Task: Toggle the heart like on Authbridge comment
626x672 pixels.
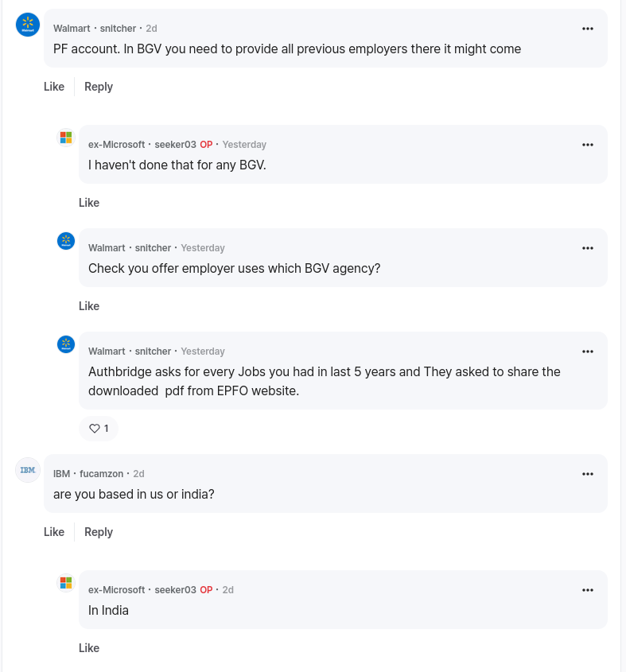Action: pos(99,429)
